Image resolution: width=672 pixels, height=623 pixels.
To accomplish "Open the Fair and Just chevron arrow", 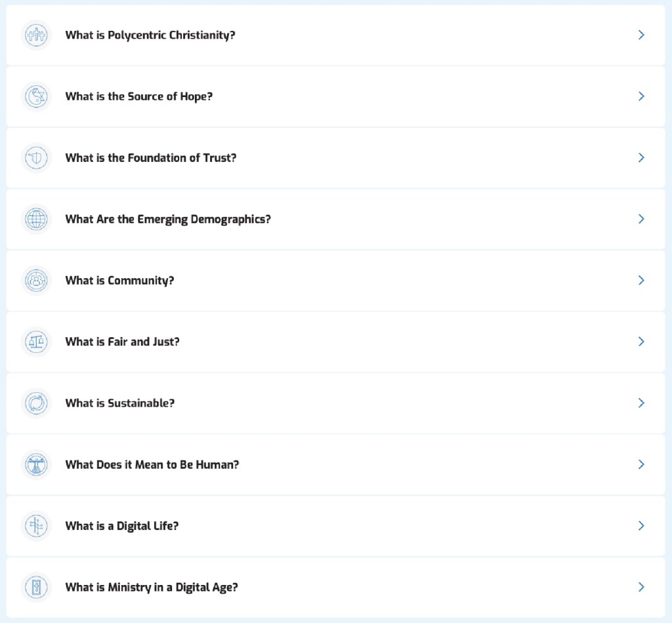I will click(641, 342).
